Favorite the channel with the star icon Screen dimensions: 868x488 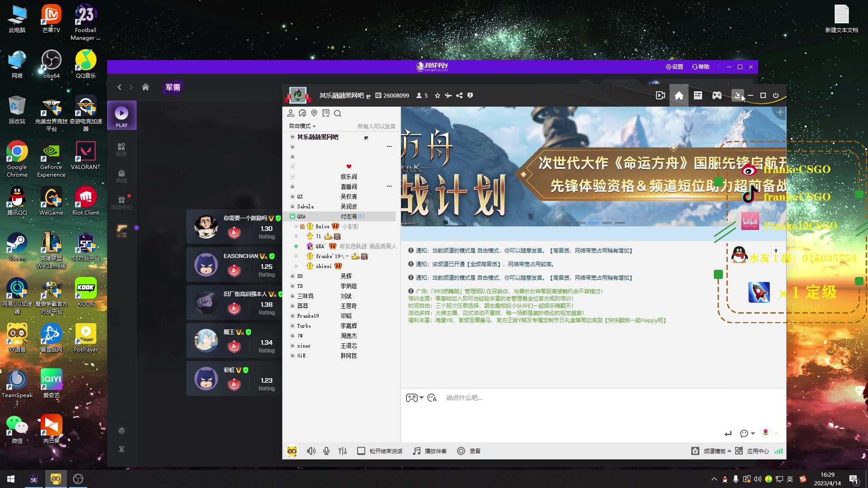[x=437, y=95]
